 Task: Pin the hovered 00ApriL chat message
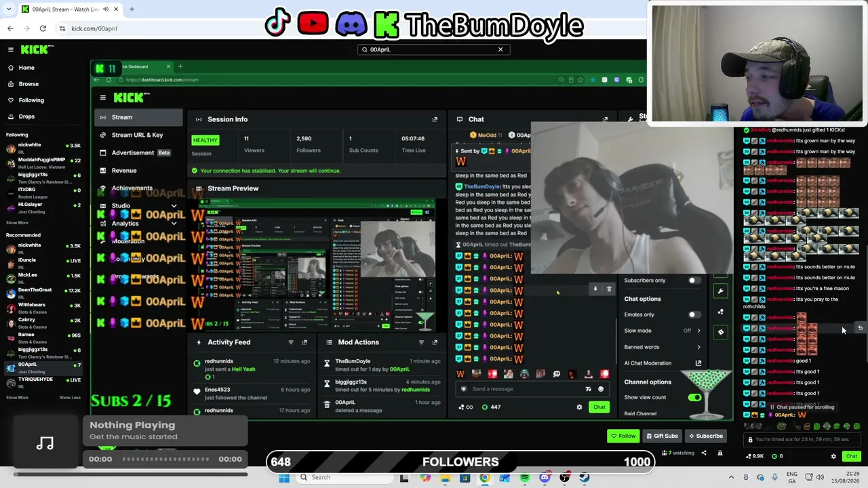595,289
